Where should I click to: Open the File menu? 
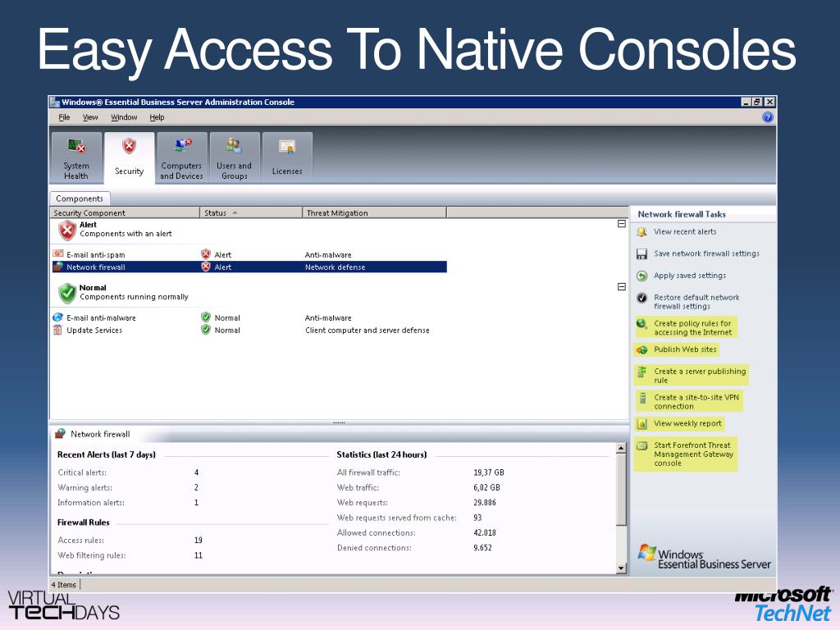click(64, 117)
